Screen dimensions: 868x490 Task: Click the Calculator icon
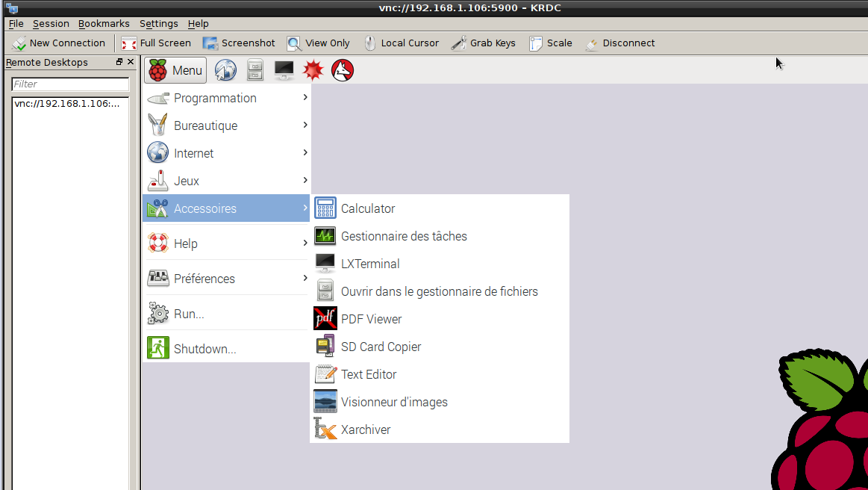point(325,208)
